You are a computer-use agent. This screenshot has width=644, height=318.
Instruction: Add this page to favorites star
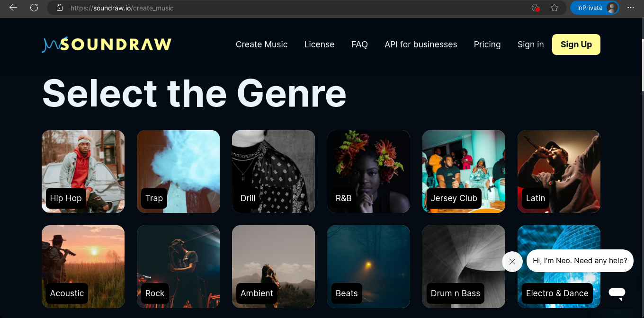[x=555, y=8]
